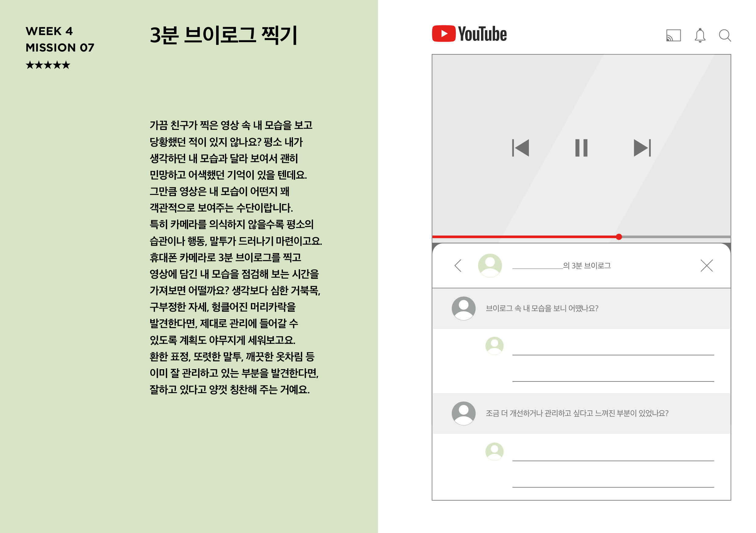This screenshot has height=533, width=756.
Task: Click the last answer line at the bottom
Action: pyautogui.click(x=613, y=487)
